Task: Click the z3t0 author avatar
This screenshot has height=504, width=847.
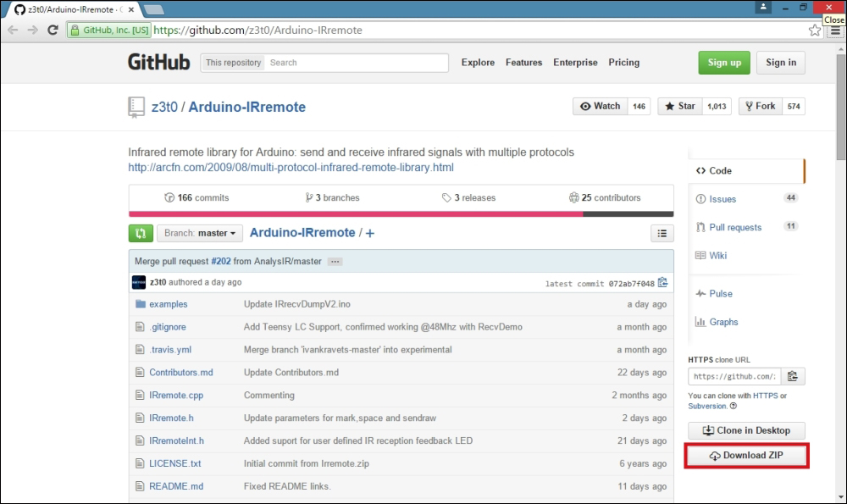Action: [139, 283]
